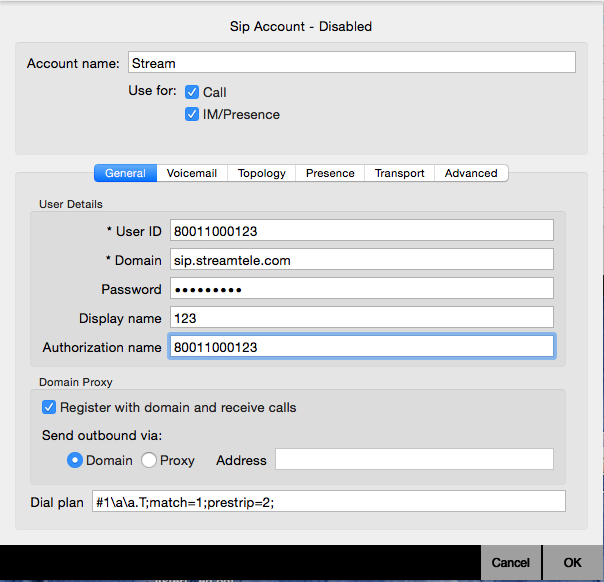Show the Transport tab settings
This screenshot has width=604, height=582.
coord(399,173)
